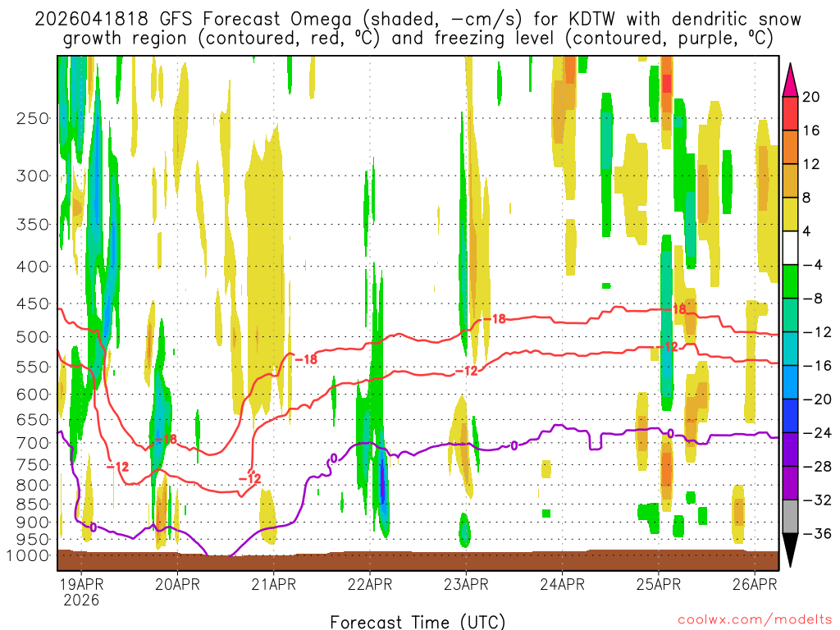Click the 350 pressure level label

(x=33, y=224)
